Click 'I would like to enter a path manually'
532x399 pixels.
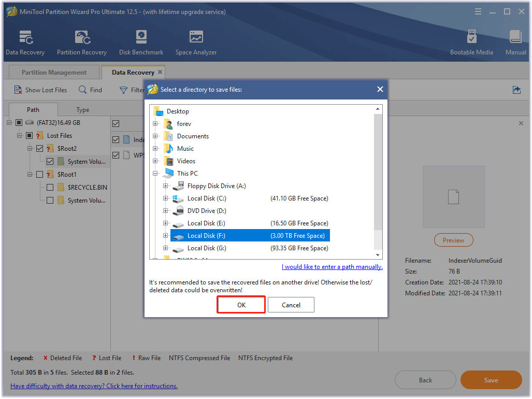point(332,267)
